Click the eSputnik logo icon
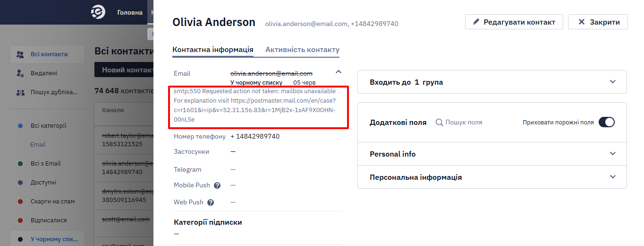644x246 pixels. pyautogui.click(x=98, y=12)
